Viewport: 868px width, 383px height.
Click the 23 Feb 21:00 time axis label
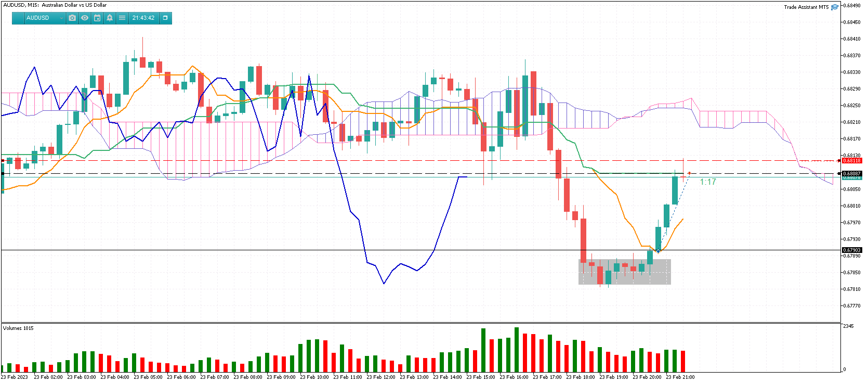(x=680, y=377)
